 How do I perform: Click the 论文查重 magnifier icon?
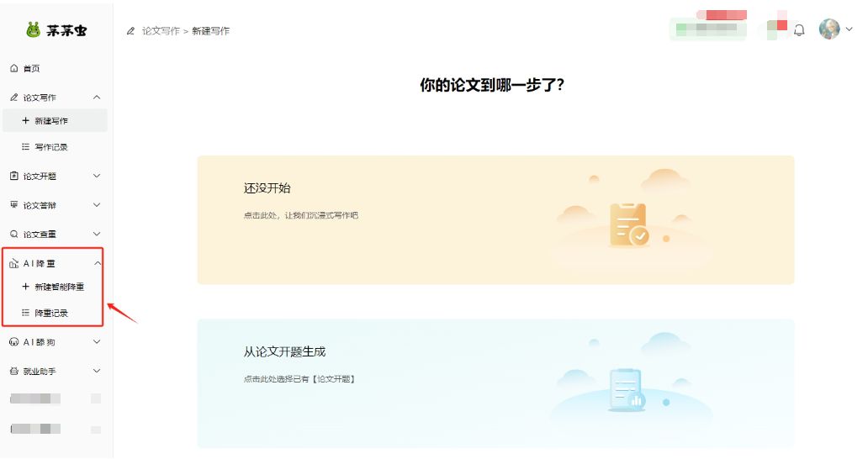coord(14,234)
